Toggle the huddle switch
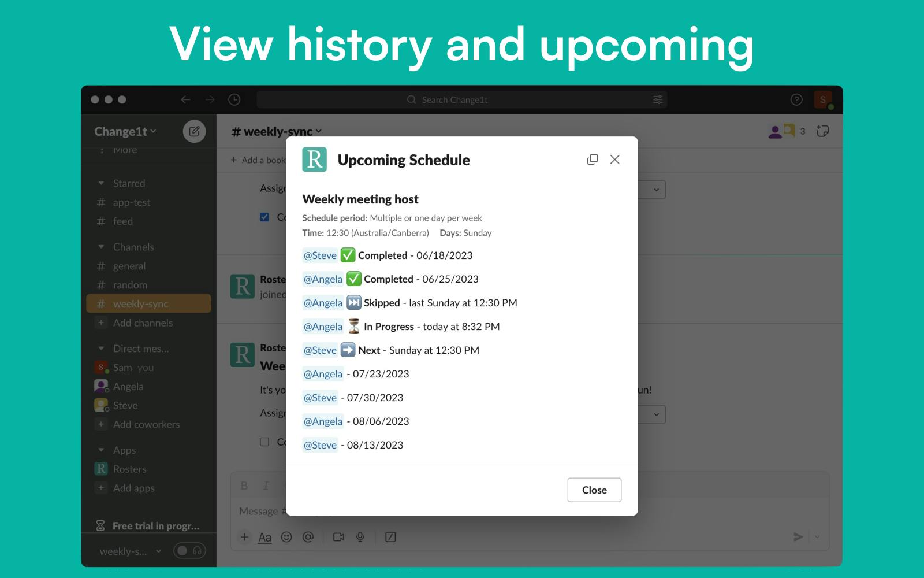Image resolution: width=924 pixels, height=578 pixels. pyautogui.click(x=189, y=551)
